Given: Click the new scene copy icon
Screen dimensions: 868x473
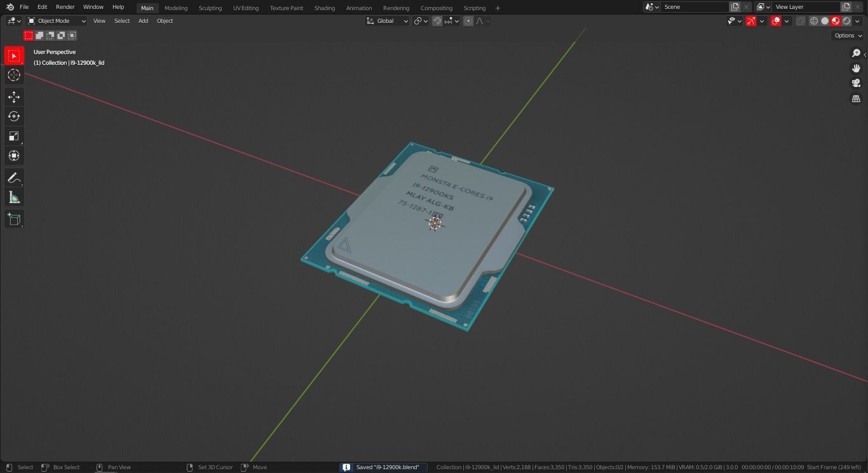Looking at the screenshot, I should [x=735, y=7].
